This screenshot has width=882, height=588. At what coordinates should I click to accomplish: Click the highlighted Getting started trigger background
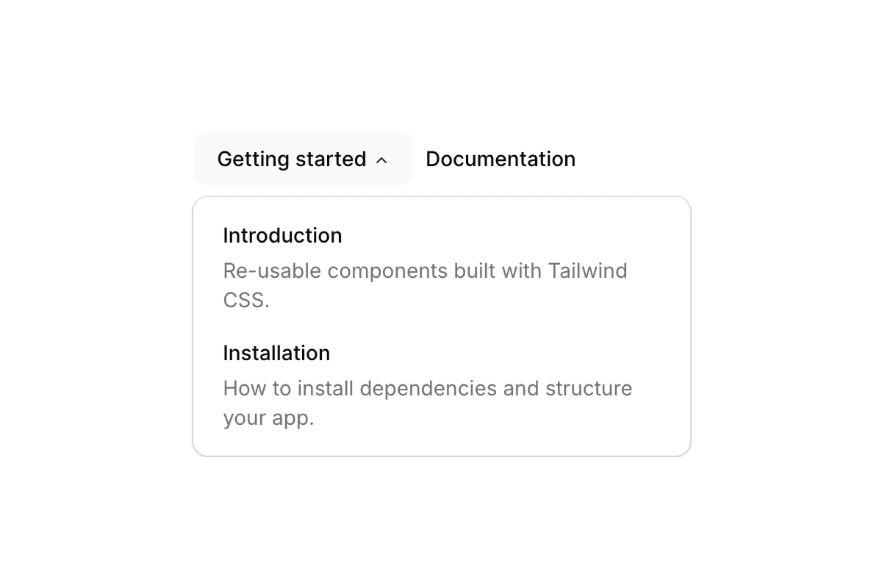[302, 159]
